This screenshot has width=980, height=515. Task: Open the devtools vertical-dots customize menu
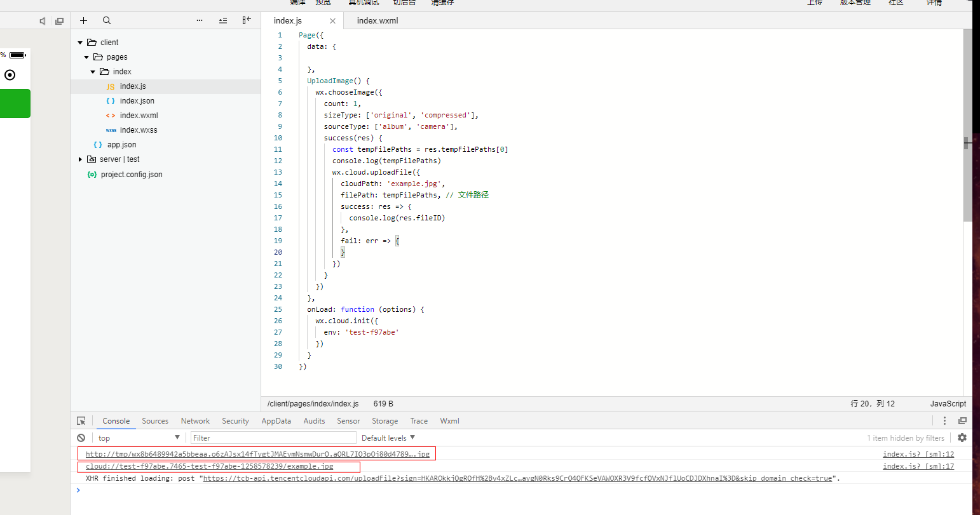(x=944, y=421)
